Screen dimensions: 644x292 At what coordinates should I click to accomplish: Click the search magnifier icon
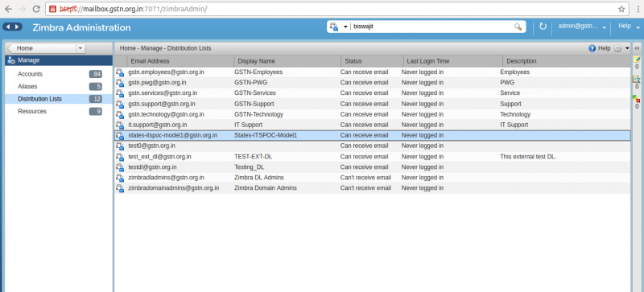pos(518,27)
